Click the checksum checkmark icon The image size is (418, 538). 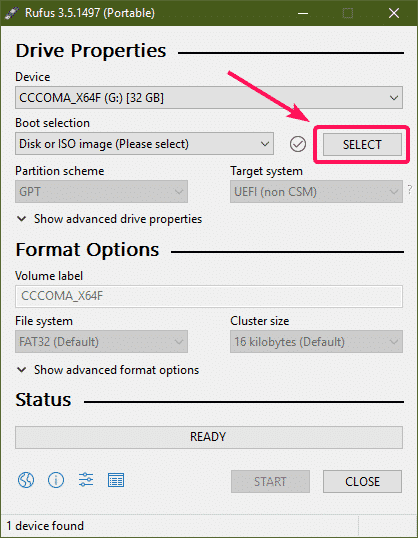click(298, 144)
